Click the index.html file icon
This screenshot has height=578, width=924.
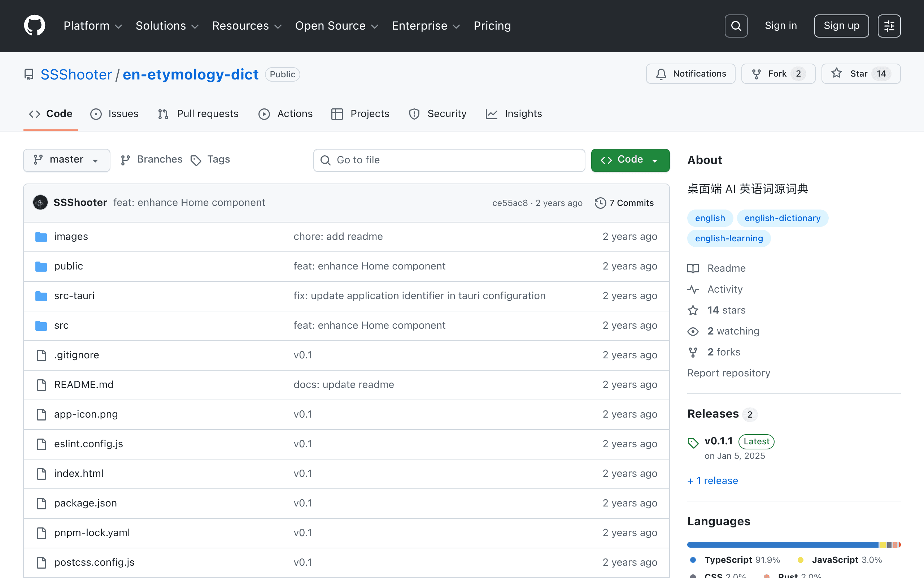[41, 474]
